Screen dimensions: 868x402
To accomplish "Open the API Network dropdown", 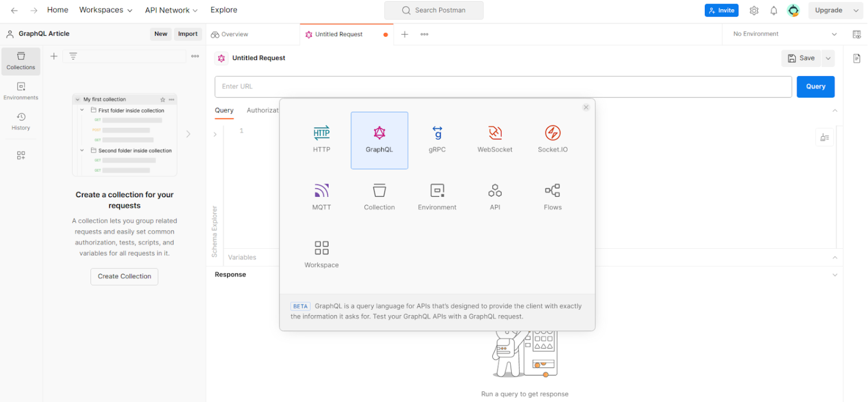I will pyautogui.click(x=171, y=10).
